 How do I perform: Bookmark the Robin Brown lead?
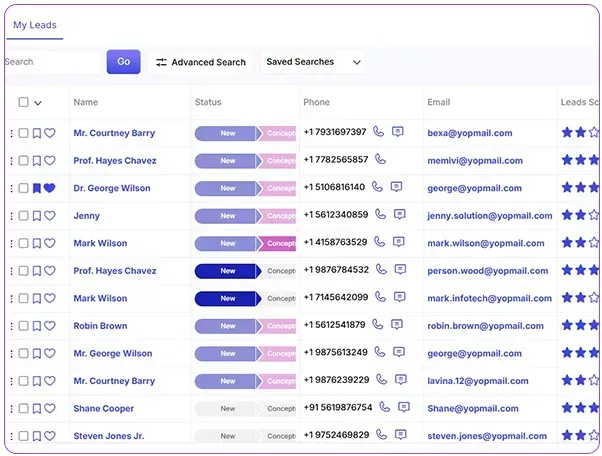[x=36, y=326]
